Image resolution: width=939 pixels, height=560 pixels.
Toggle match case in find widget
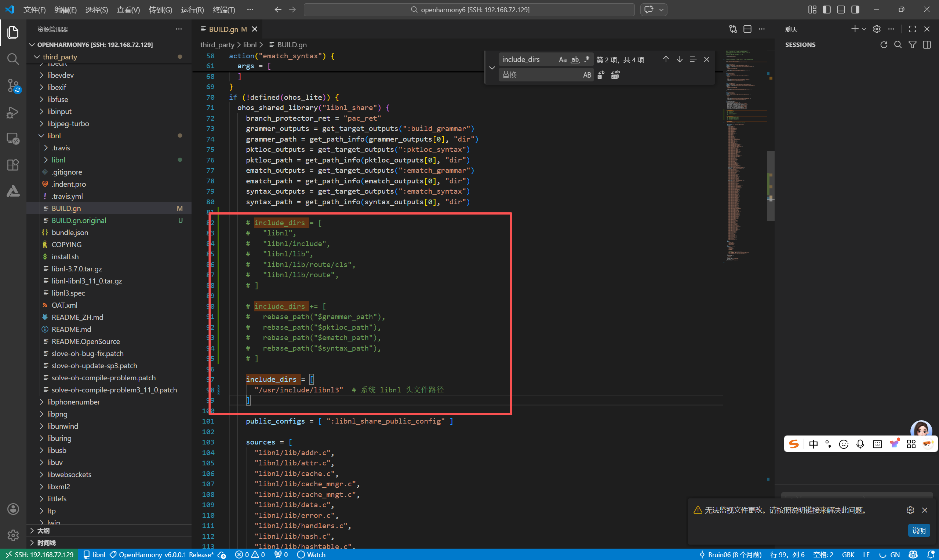click(x=563, y=59)
